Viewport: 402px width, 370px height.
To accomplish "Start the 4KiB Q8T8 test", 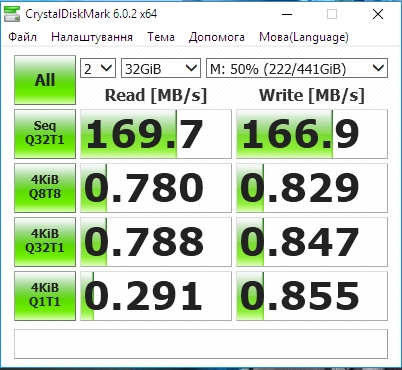I will pos(45,188).
